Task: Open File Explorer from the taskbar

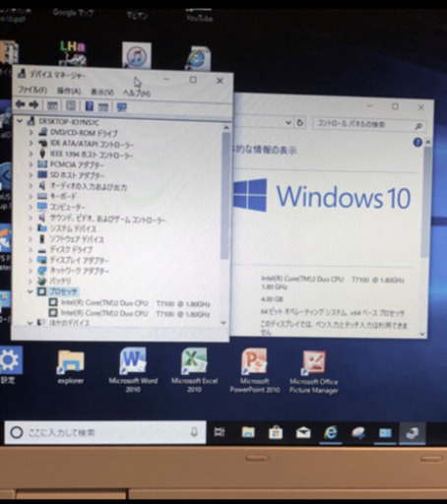Action: click(248, 433)
